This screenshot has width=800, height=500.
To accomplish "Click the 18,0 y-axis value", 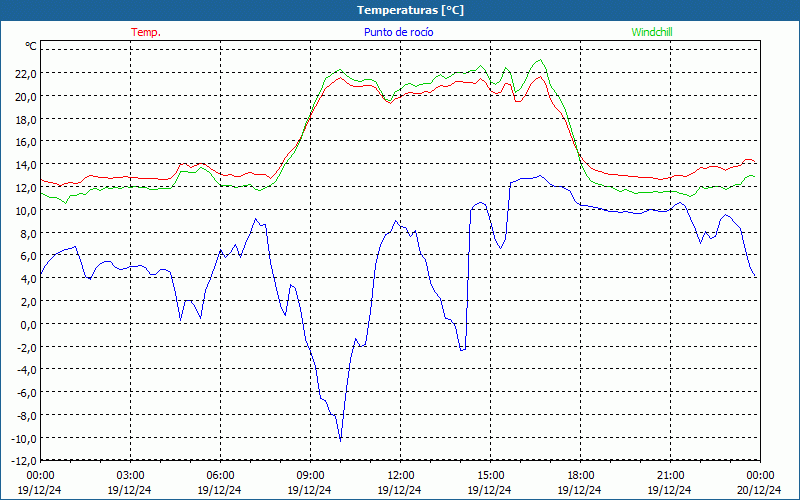I will pyautogui.click(x=26, y=119).
